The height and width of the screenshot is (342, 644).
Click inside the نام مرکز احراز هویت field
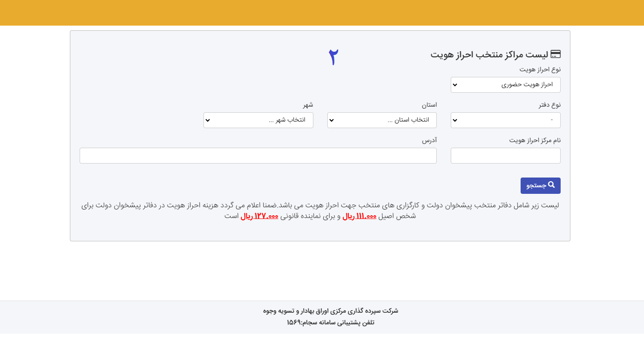505,155
